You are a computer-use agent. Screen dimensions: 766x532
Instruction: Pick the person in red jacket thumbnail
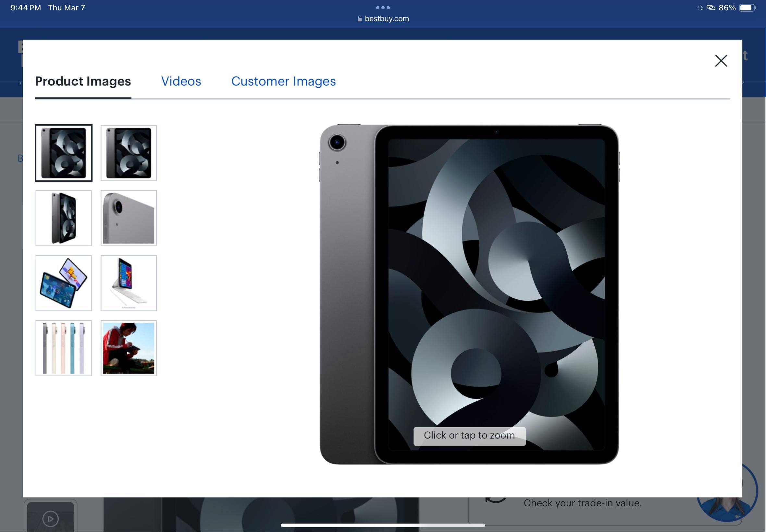[x=129, y=348]
